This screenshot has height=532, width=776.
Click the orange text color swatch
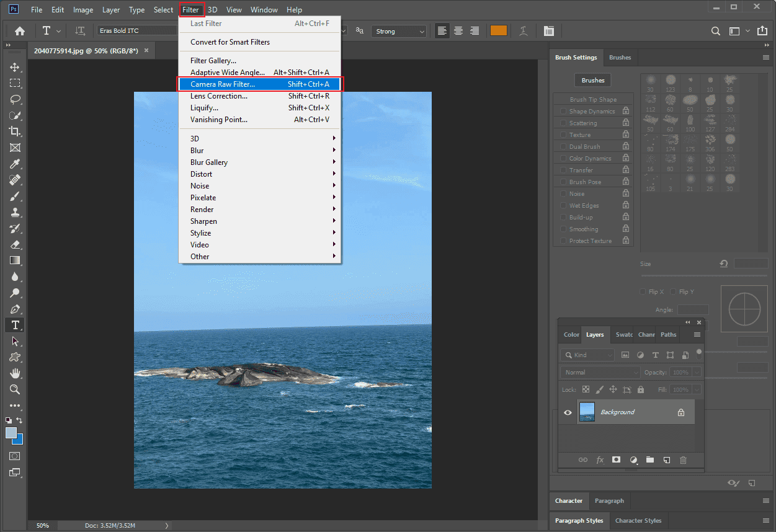point(499,30)
